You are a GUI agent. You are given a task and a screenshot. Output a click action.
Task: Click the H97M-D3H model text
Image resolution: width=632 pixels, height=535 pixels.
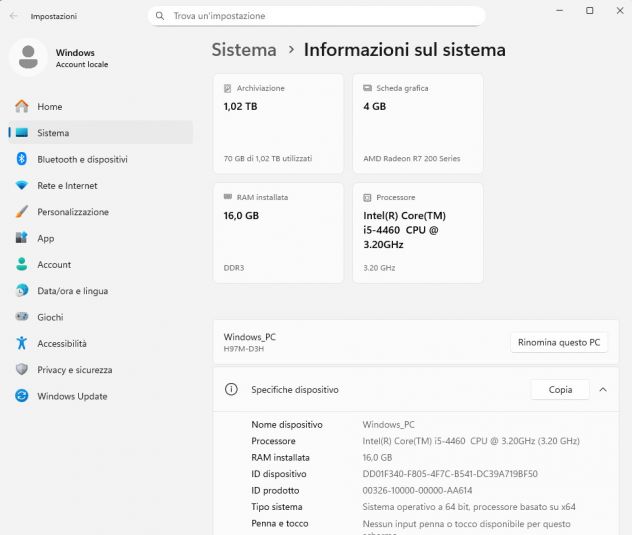(x=244, y=349)
